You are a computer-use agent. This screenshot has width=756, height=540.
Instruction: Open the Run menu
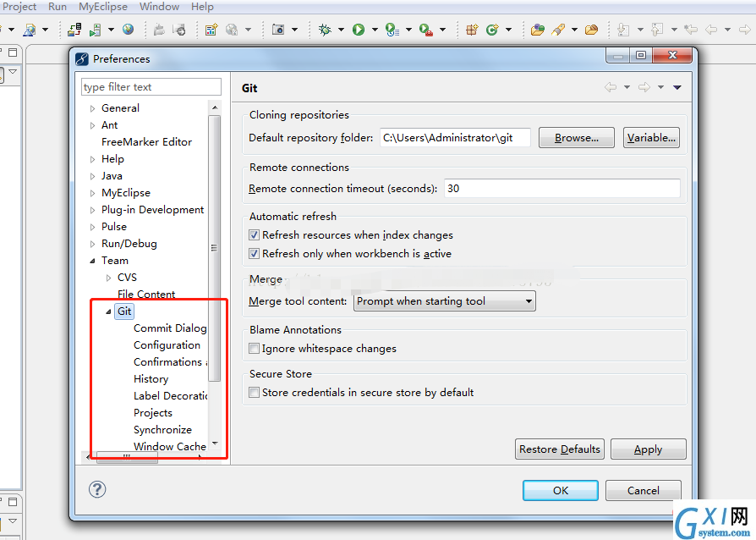58,7
